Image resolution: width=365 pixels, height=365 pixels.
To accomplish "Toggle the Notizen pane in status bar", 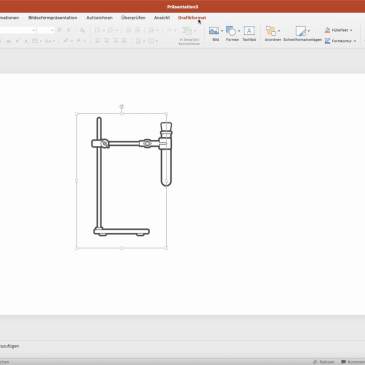I will coord(323,362).
